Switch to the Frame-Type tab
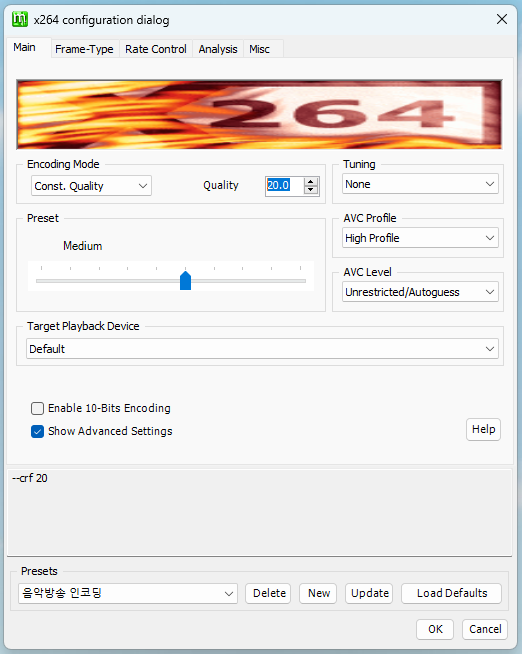 tap(84, 49)
